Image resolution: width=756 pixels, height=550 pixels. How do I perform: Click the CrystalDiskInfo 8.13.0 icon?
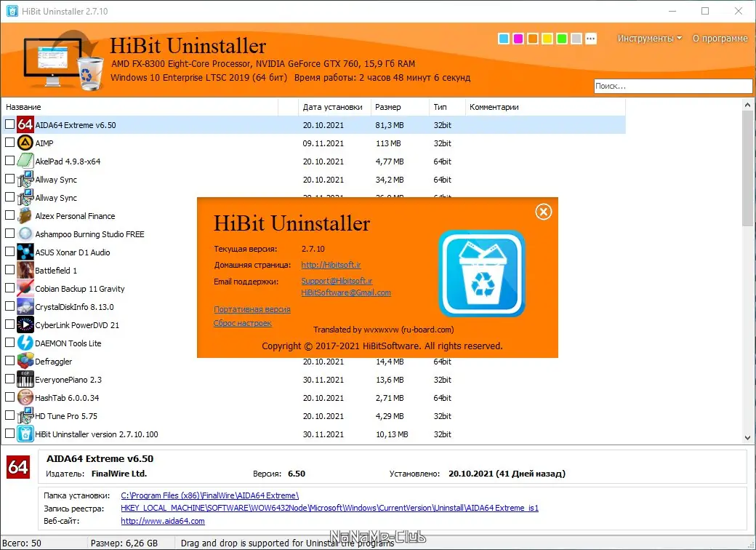coord(25,307)
